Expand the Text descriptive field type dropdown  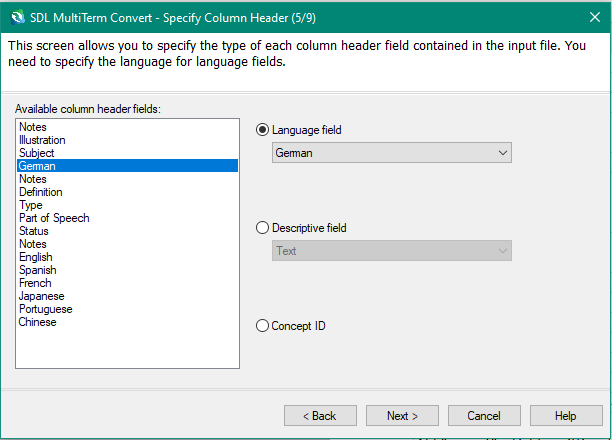click(392, 251)
